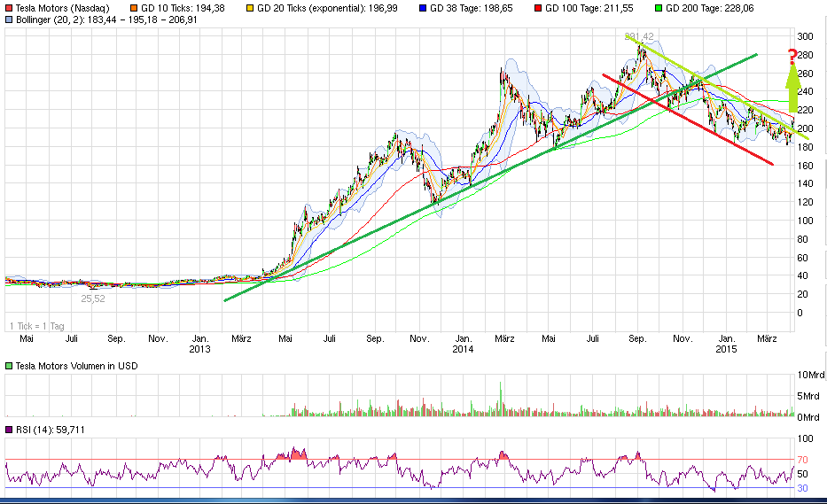
Task: Select the 'GD 38 Tage: 198,65' label
Action: [471, 9]
